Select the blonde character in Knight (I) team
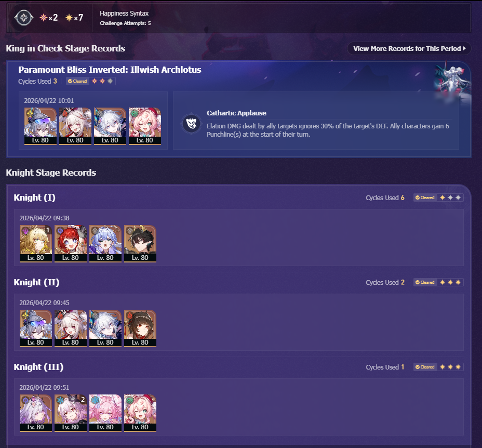The height and width of the screenshot is (448, 482). coord(36,243)
